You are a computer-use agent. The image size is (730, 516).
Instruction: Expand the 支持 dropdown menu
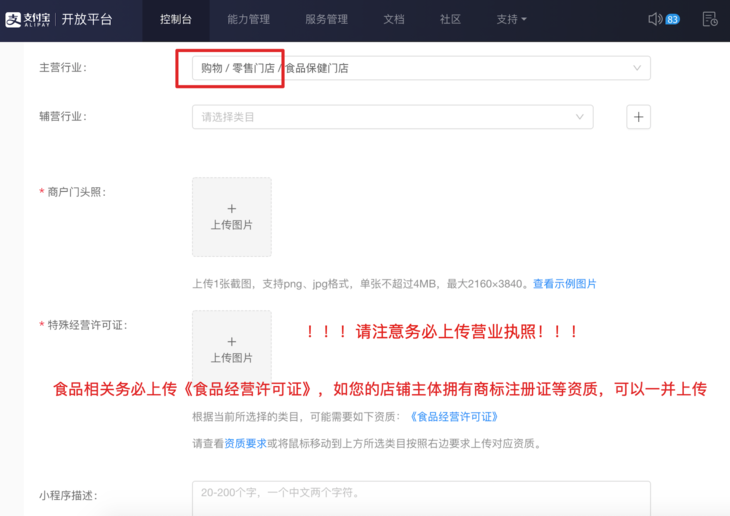(511, 20)
